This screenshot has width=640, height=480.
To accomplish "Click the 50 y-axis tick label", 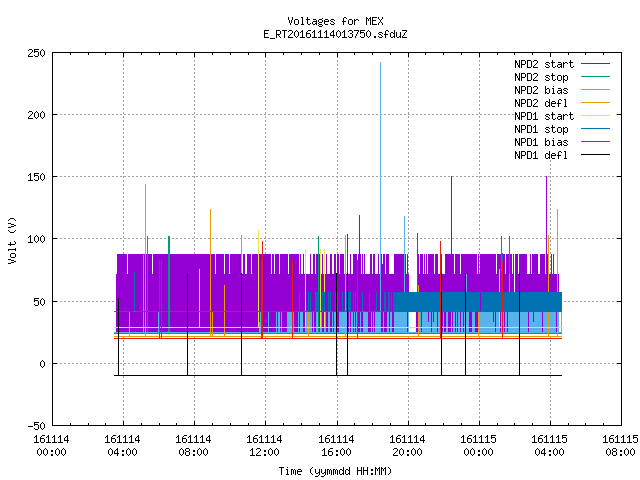I will point(39,302).
